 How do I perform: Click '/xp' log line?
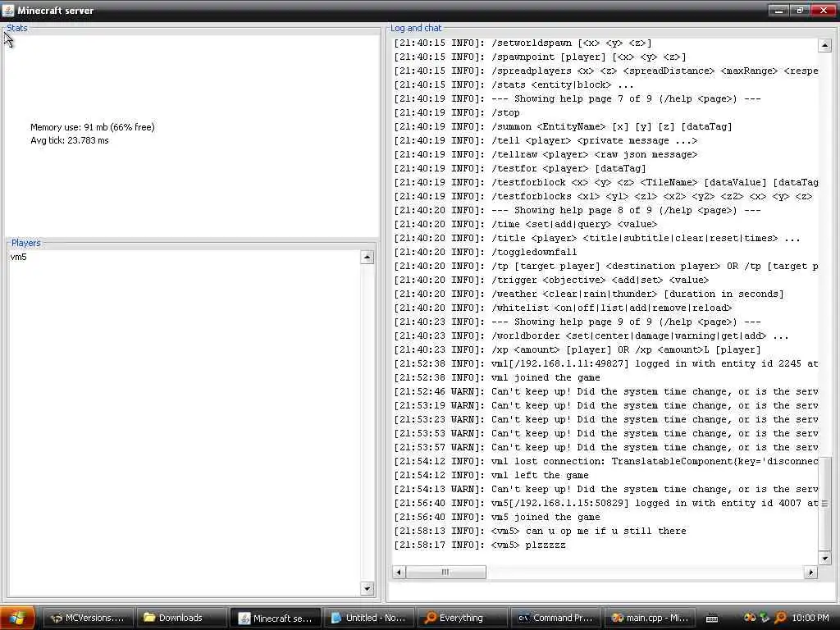577,349
